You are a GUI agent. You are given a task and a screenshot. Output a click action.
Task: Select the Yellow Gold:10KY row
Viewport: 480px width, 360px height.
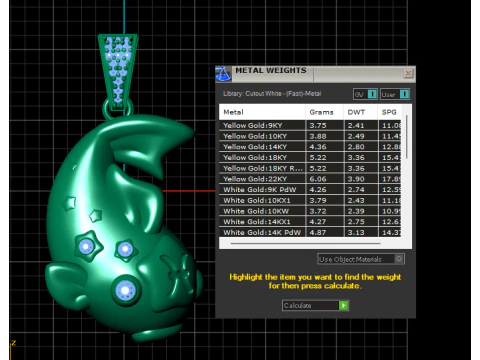point(310,136)
